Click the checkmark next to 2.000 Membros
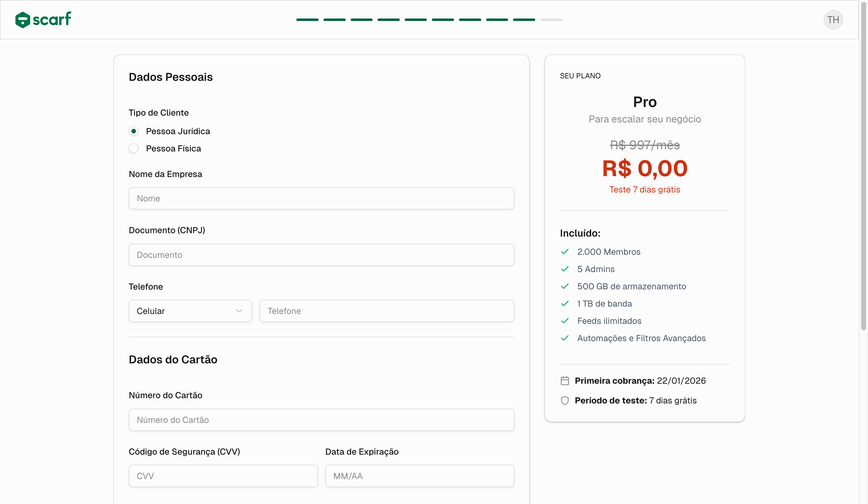 pyautogui.click(x=565, y=252)
